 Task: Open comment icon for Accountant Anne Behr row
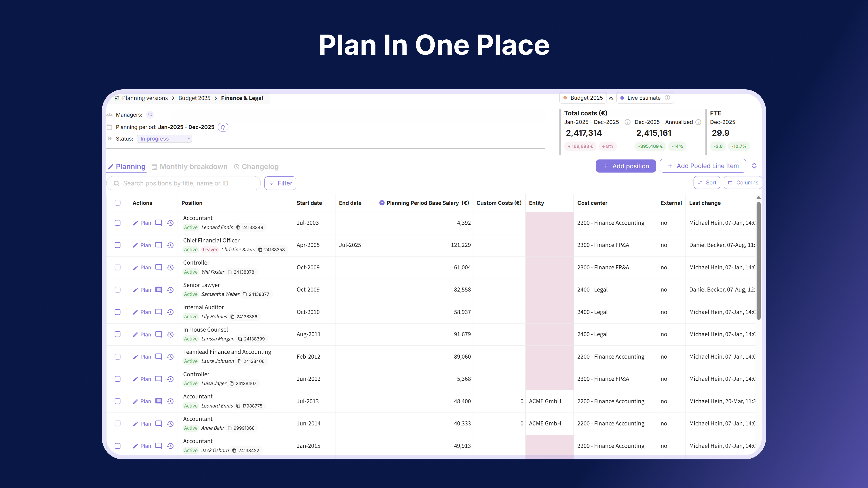tap(158, 423)
